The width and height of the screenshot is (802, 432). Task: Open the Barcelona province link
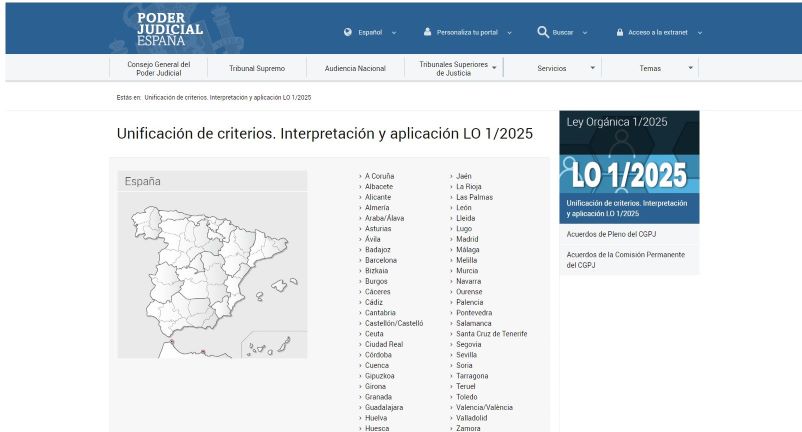381,260
